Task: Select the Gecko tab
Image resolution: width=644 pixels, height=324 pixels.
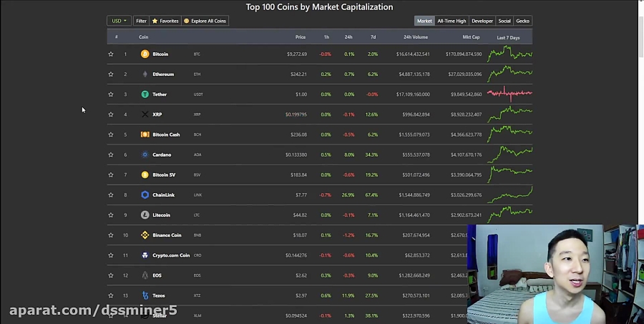Action: click(522, 21)
